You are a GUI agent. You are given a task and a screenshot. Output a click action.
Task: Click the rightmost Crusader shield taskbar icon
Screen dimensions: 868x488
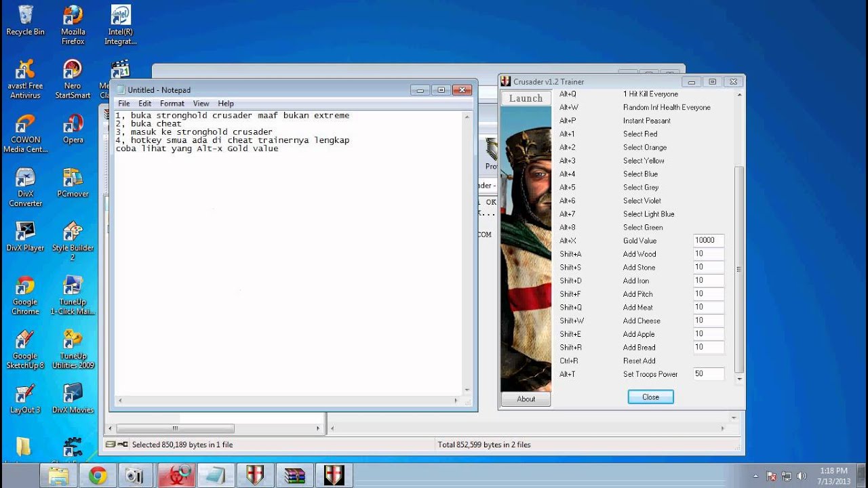tap(334, 476)
